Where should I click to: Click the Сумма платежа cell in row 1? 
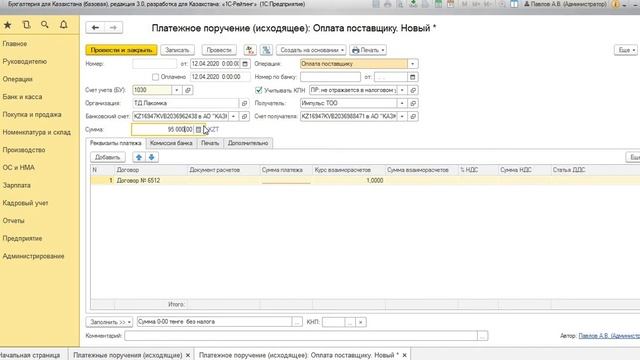coord(286,180)
